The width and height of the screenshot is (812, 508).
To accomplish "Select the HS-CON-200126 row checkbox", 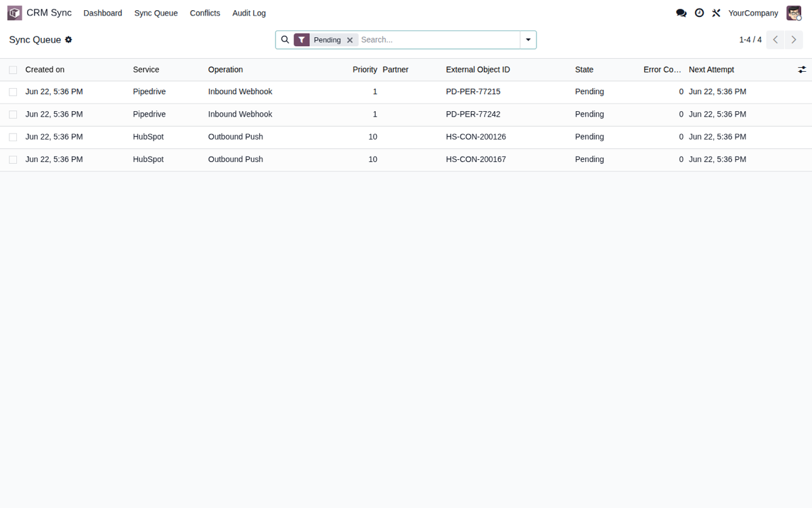I will 13,137.
